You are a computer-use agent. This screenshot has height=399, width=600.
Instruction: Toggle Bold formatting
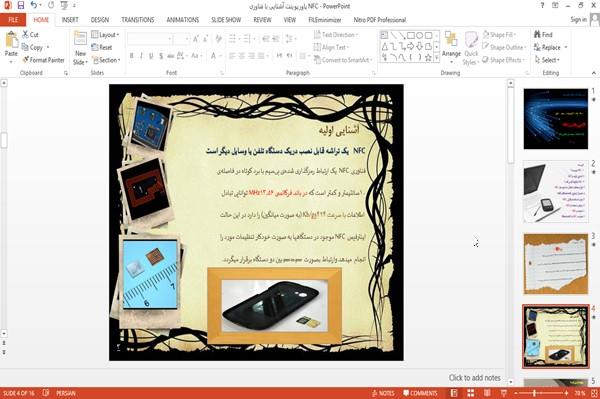click(132, 56)
